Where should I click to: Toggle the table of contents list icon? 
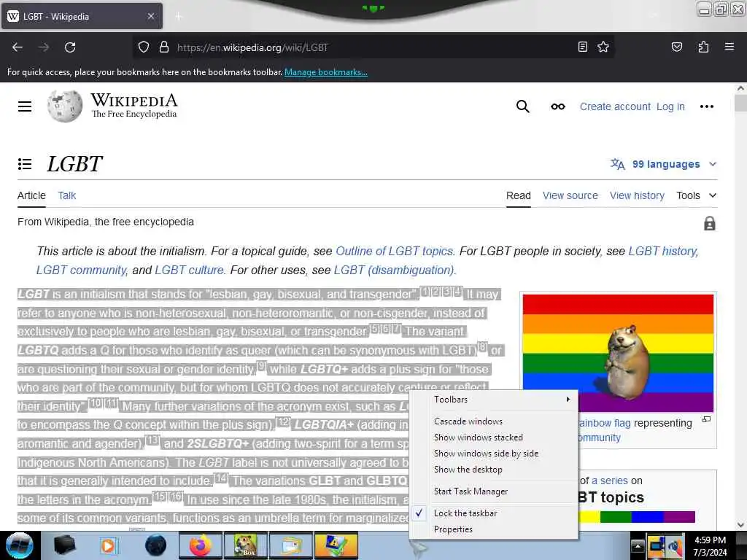tap(25, 164)
